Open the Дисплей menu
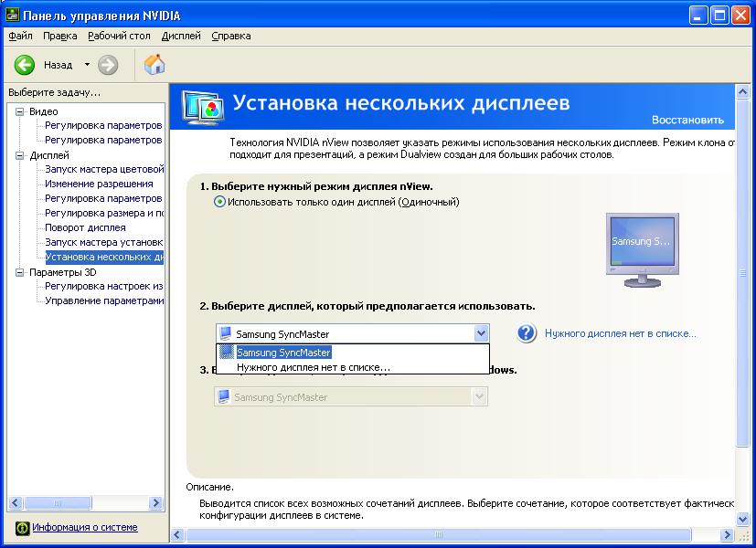The image size is (756, 548). [x=181, y=36]
